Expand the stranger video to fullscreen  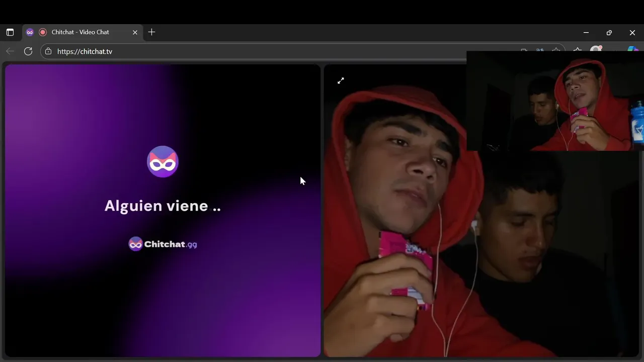click(341, 80)
